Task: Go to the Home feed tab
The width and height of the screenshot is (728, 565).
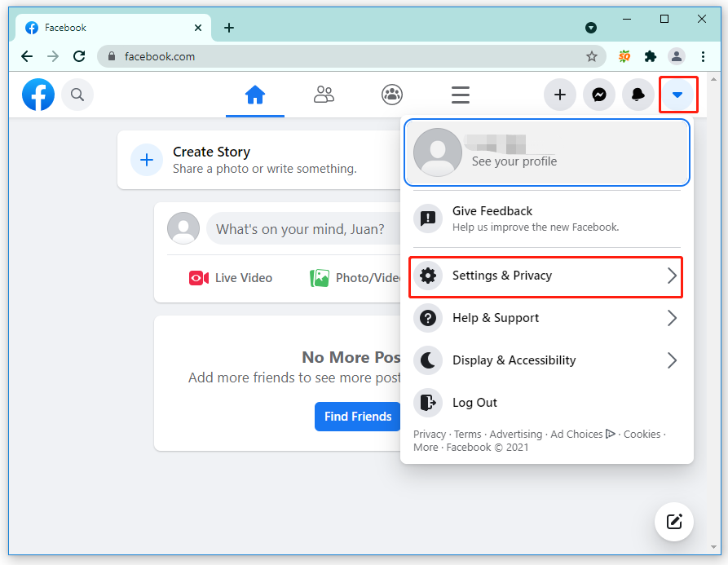Action: point(255,95)
